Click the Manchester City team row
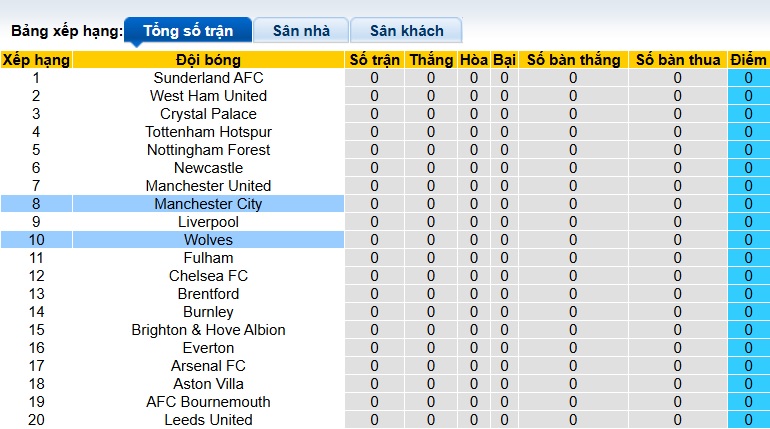 coord(208,204)
